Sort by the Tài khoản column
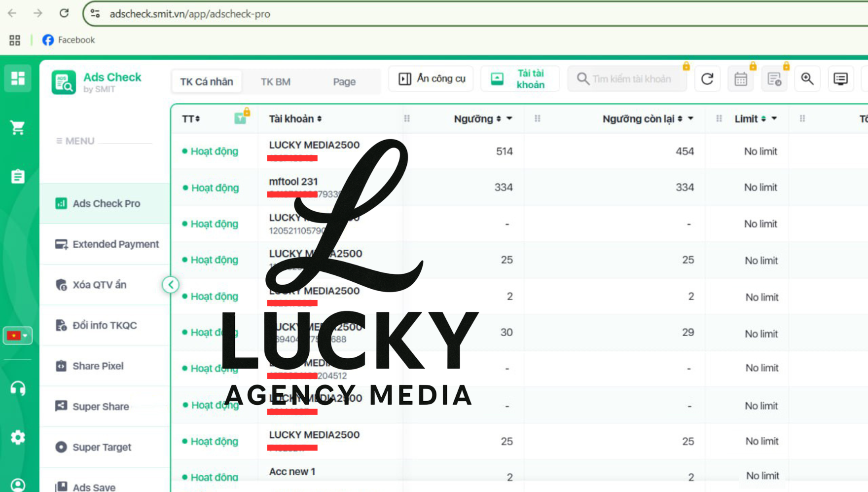The height and width of the screenshot is (492, 868). click(x=295, y=119)
